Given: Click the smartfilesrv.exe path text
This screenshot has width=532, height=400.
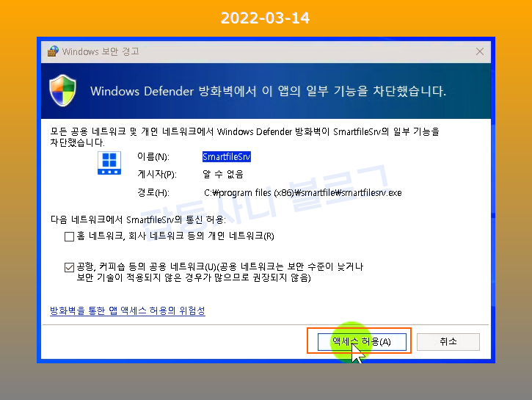Looking at the screenshot, I should tap(302, 193).
